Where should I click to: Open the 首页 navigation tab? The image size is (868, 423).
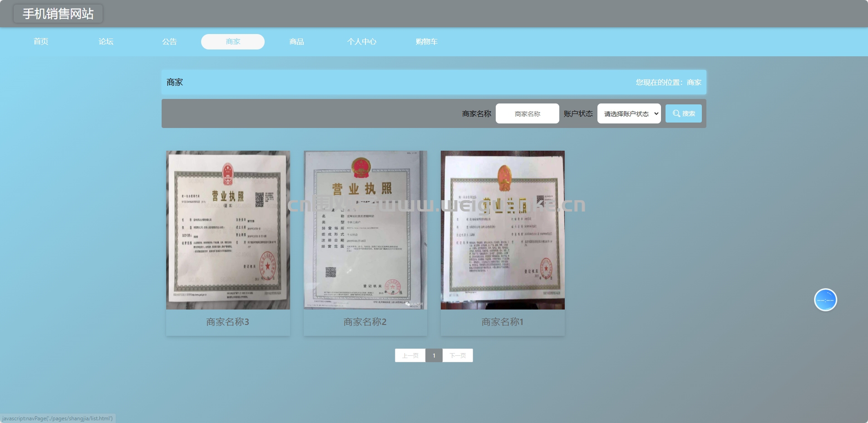click(x=41, y=42)
